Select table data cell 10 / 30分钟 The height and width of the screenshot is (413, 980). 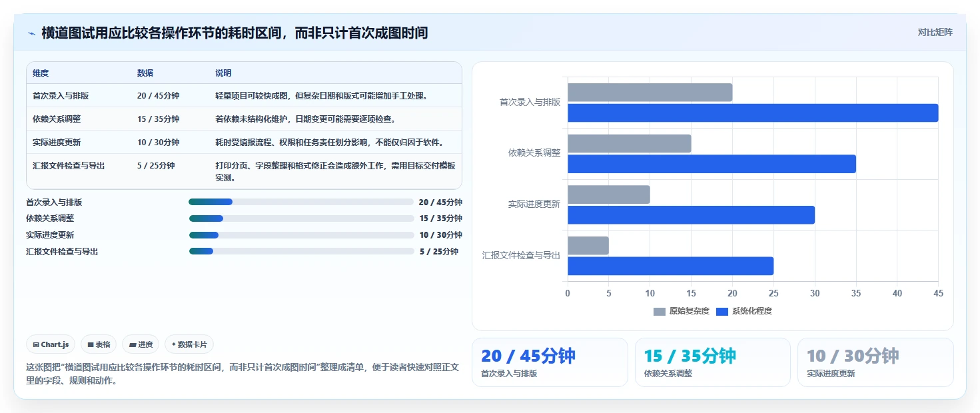(x=158, y=143)
